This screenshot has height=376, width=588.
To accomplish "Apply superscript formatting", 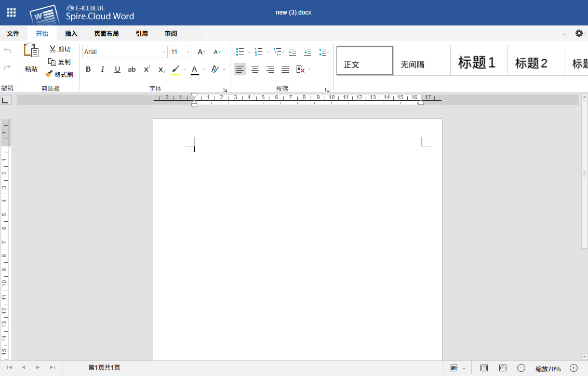I will [x=147, y=69].
